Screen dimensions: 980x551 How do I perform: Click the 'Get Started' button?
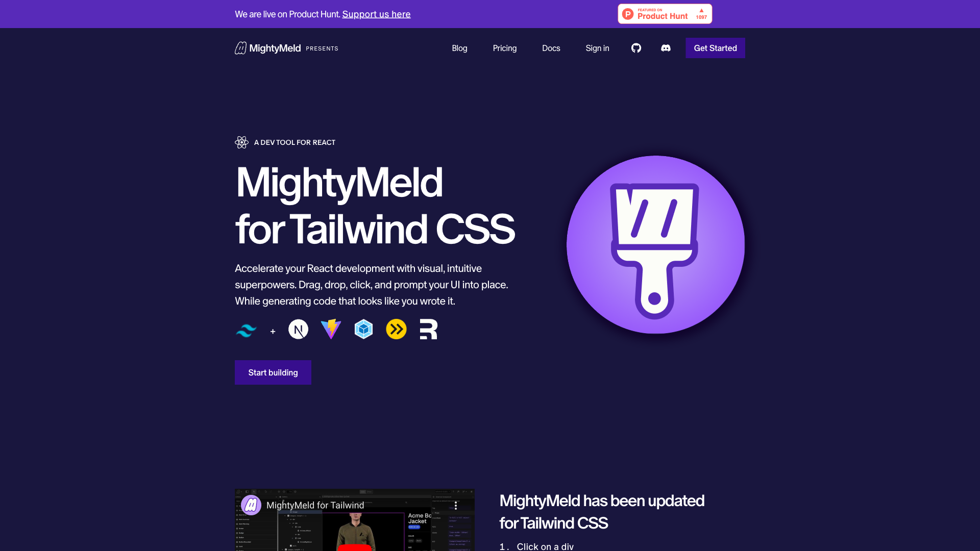(x=715, y=48)
